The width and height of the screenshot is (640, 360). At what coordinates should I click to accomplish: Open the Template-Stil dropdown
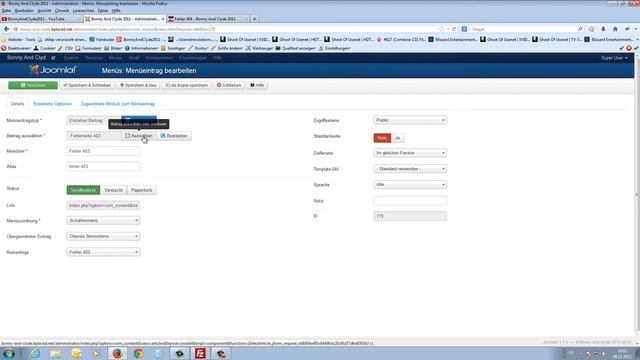point(410,169)
